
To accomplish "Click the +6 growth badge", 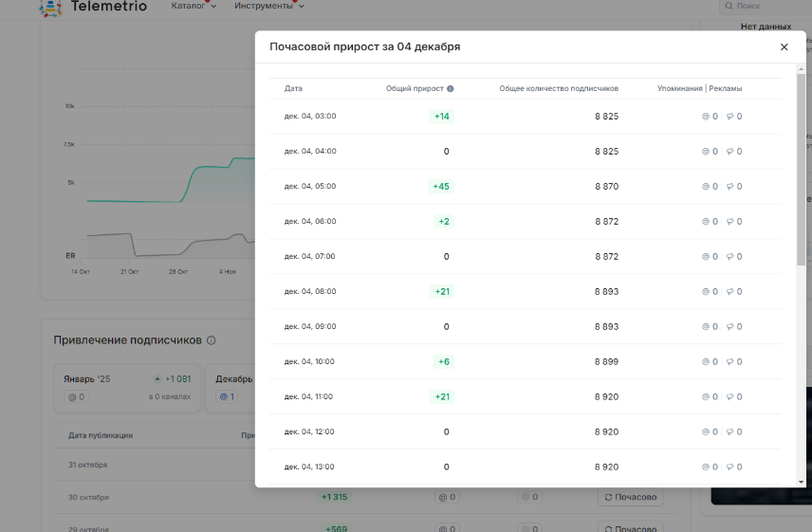I will tap(444, 361).
